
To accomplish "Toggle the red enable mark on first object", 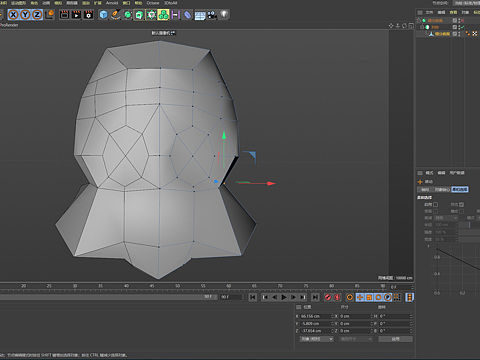I will (x=463, y=21).
